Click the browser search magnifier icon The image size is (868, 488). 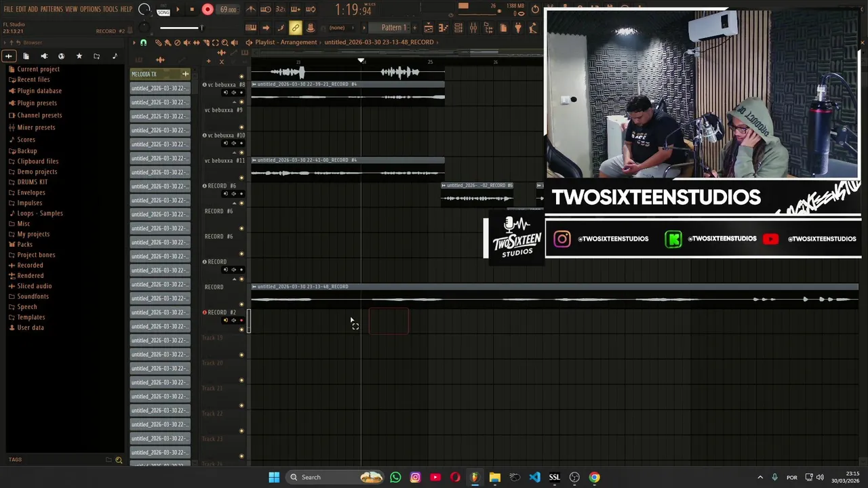[x=119, y=460]
